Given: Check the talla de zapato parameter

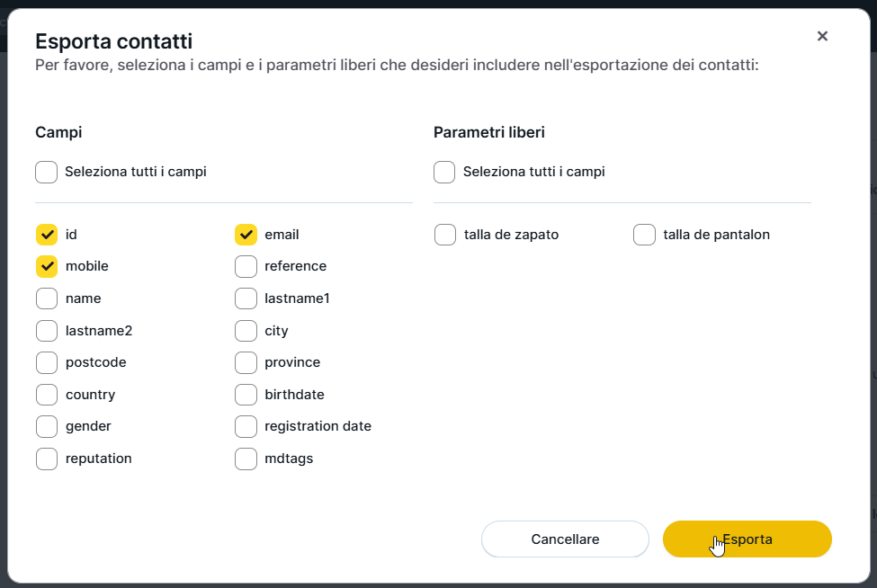Looking at the screenshot, I should pos(445,235).
